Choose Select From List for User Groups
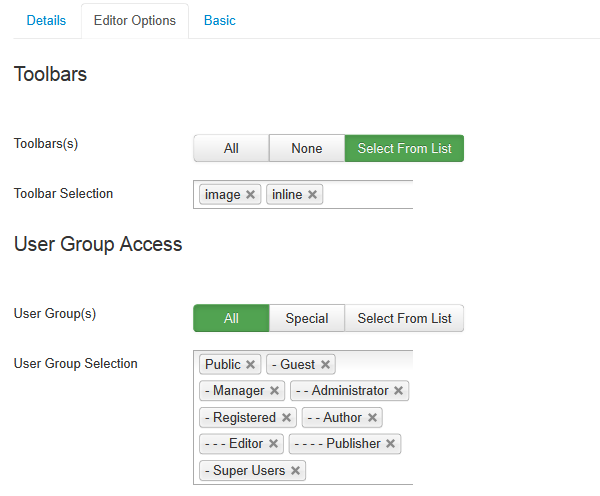 [404, 319]
